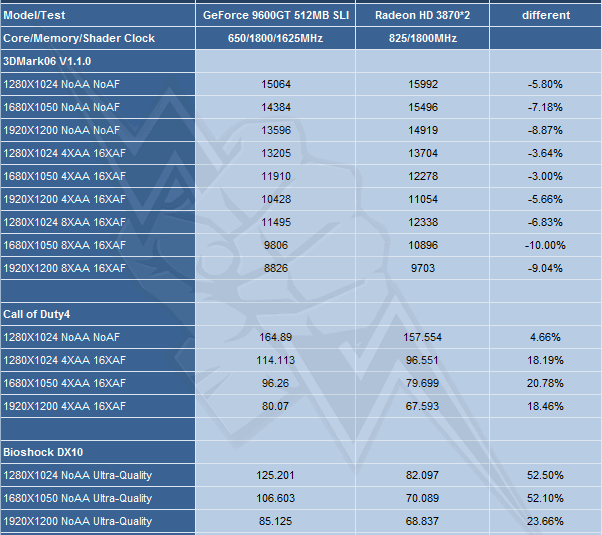The image size is (602, 535).
Task: Select the GeForce score "15064"
Action: (276, 84)
